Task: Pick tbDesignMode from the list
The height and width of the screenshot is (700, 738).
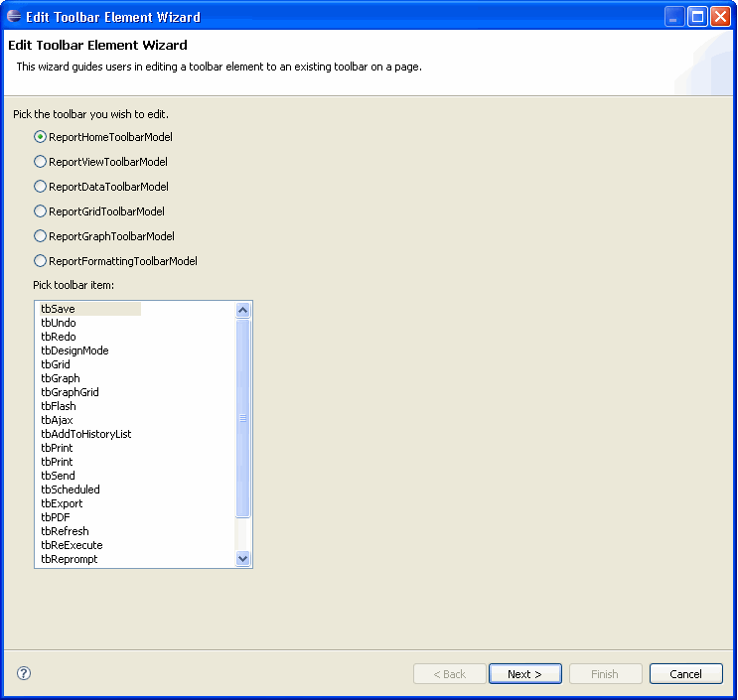Action: click(x=74, y=350)
